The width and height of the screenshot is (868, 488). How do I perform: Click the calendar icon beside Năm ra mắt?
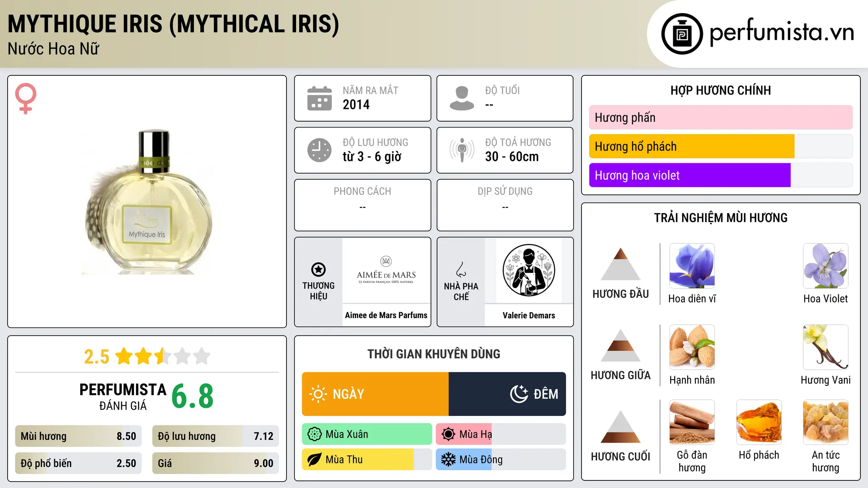(x=320, y=98)
